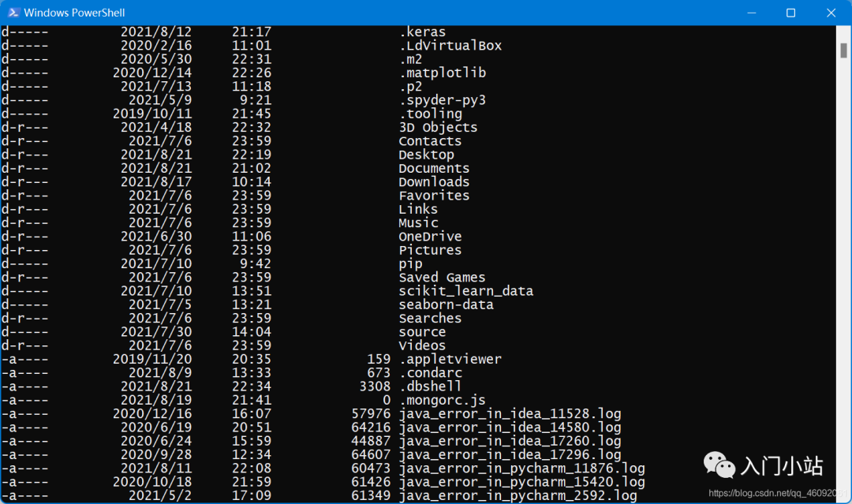Click the '.p2' directory name
The width and height of the screenshot is (852, 504).
click(410, 87)
